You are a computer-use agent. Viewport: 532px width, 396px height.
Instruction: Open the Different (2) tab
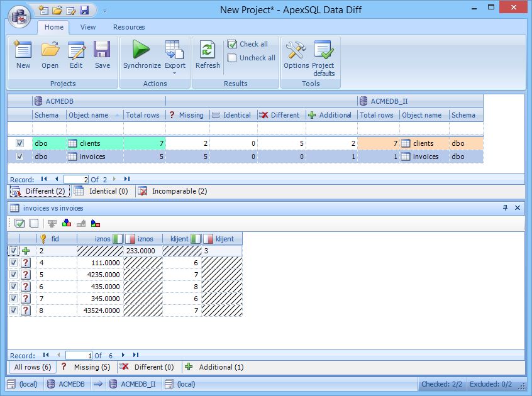click(x=39, y=191)
